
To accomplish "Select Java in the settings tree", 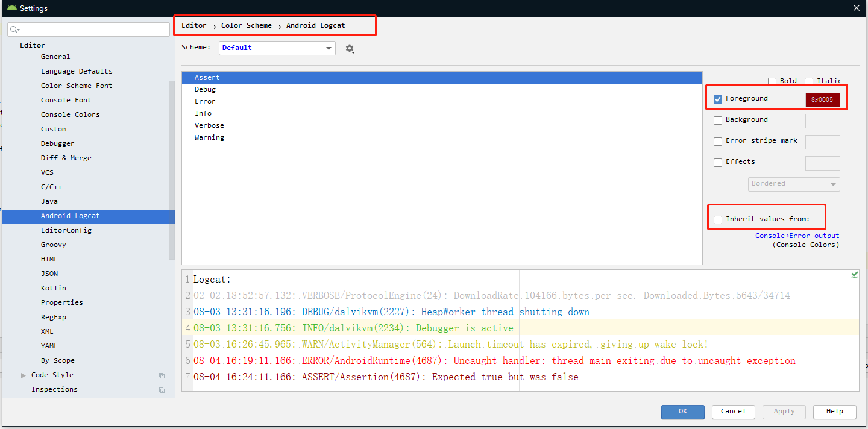I will (x=49, y=201).
